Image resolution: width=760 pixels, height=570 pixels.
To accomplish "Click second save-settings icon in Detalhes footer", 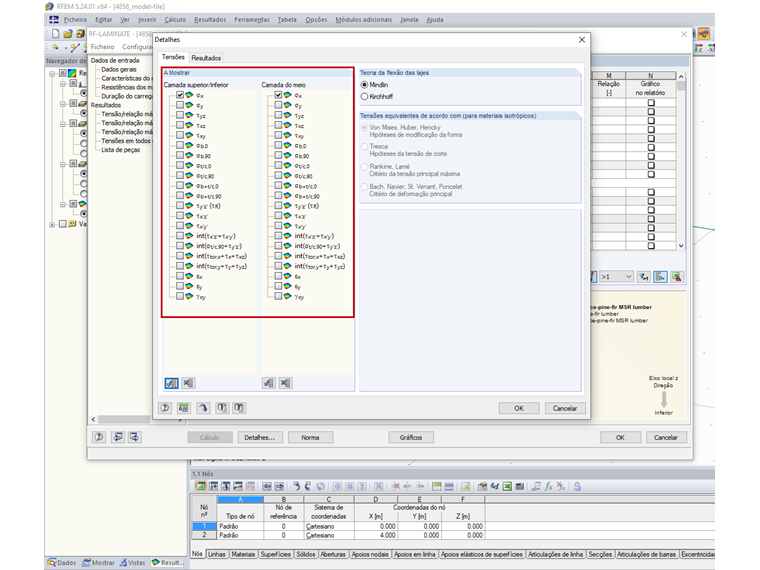I will coord(239,408).
